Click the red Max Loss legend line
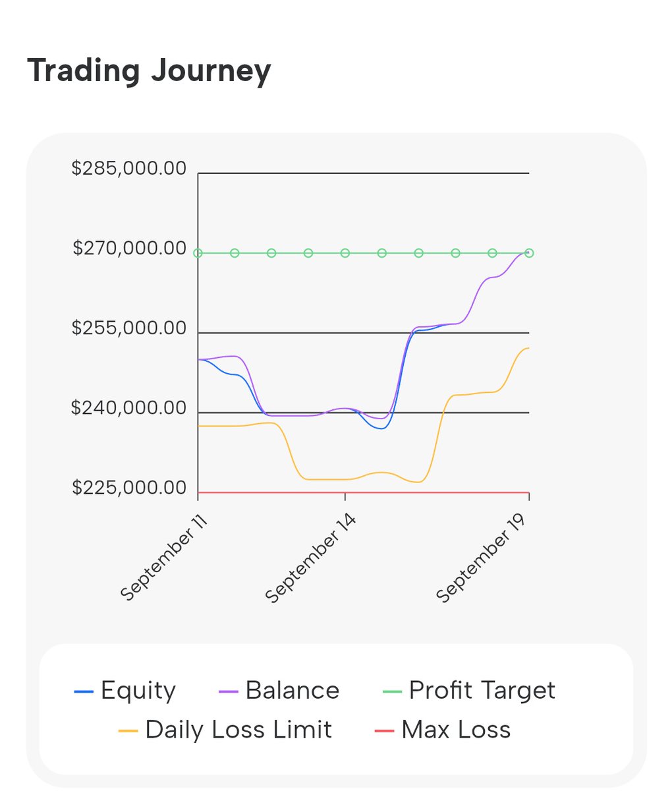 click(383, 731)
